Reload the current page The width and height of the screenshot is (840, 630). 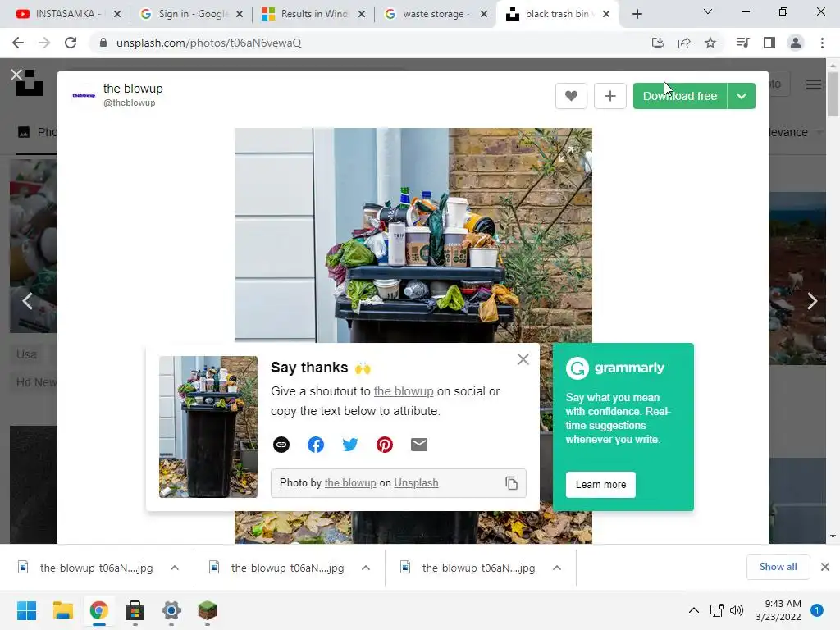click(x=71, y=43)
